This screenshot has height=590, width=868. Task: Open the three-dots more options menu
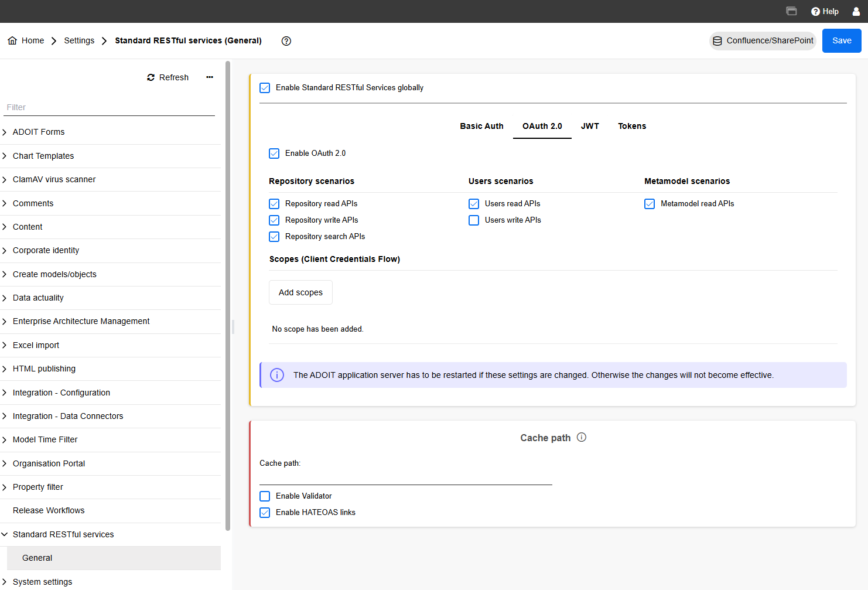tap(210, 77)
